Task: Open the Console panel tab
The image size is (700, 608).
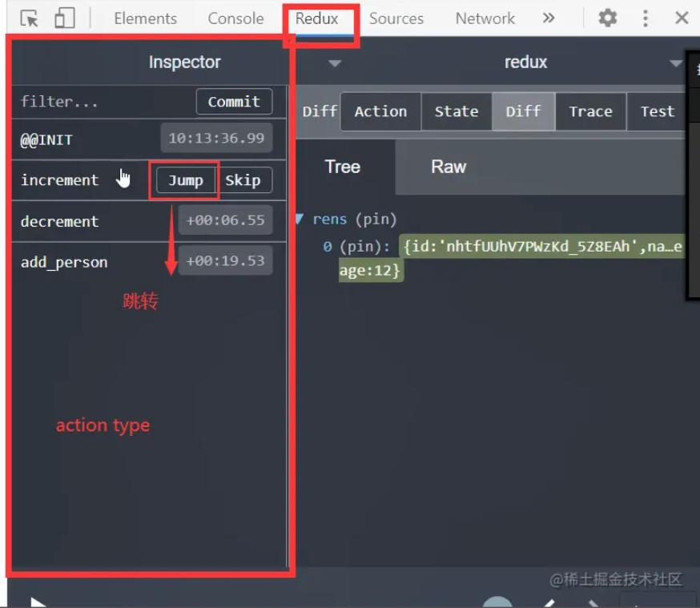Action: (x=235, y=18)
